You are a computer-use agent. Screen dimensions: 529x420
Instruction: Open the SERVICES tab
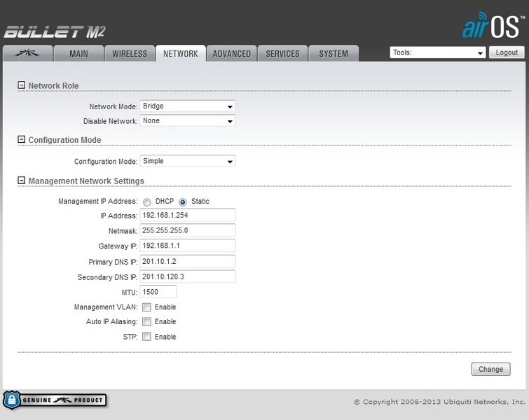(283, 53)
